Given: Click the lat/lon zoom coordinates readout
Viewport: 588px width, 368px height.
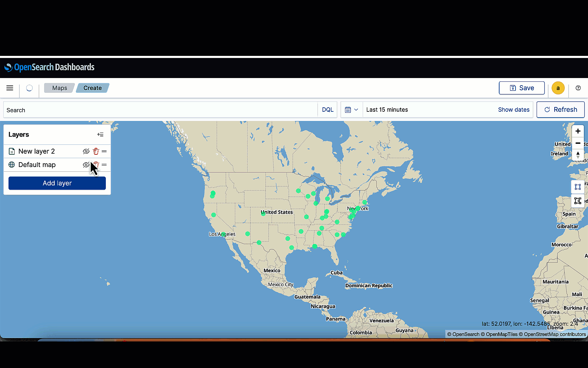Looking at the screenshot, I should click(530, 324).
